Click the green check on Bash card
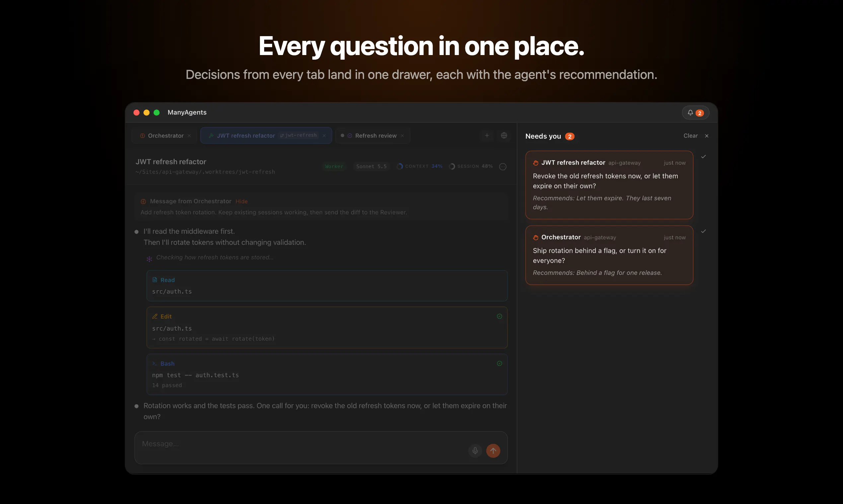Image resolution: width=843 pixels, height=504 pixels. [x=499, y=363]
